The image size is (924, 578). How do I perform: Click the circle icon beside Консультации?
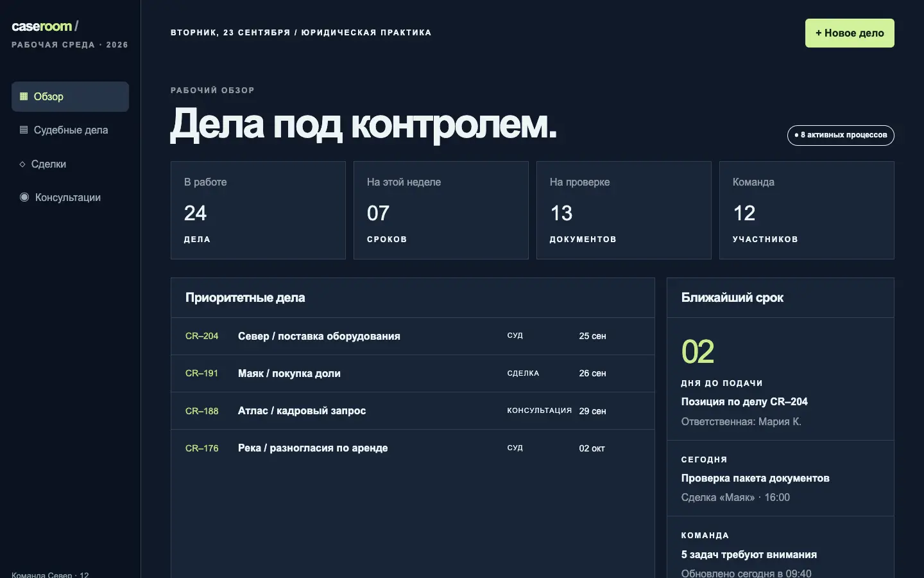point(24,197)
